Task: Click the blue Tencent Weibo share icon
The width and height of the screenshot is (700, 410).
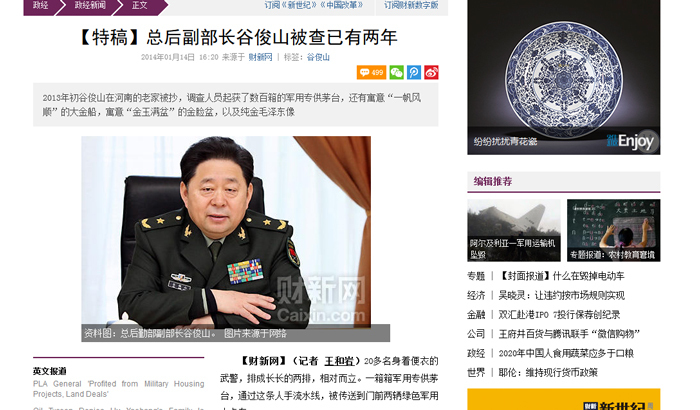Action: 413,72
